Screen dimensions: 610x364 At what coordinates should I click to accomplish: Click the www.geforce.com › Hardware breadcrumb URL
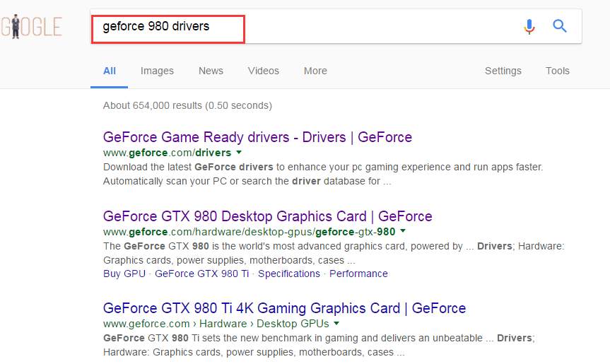(216, 324)
